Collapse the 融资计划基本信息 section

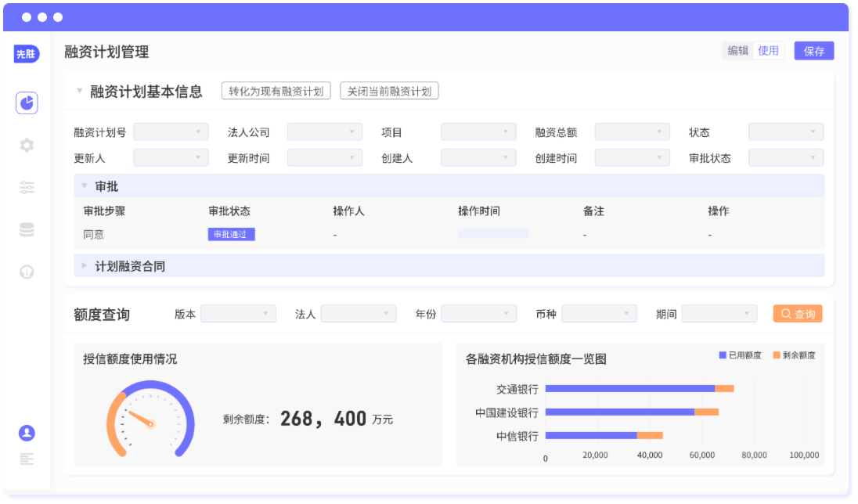[79, 91]
